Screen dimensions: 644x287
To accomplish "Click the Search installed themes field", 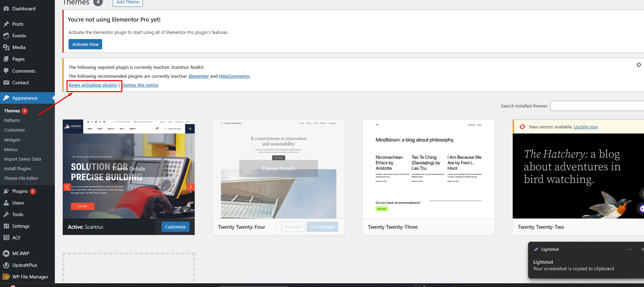I will pyautogui.click(x=597, y=106).
